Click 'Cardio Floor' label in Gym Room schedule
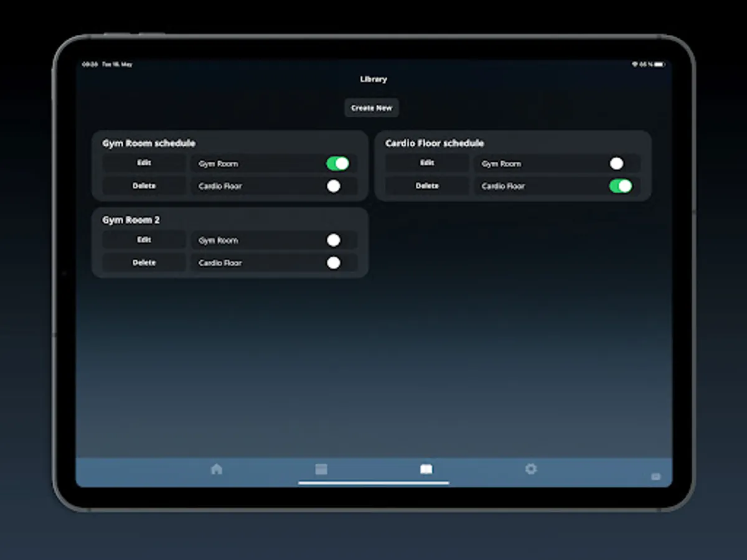The width and height of the screenshot is (747, 560). click(x=220, y=186)
